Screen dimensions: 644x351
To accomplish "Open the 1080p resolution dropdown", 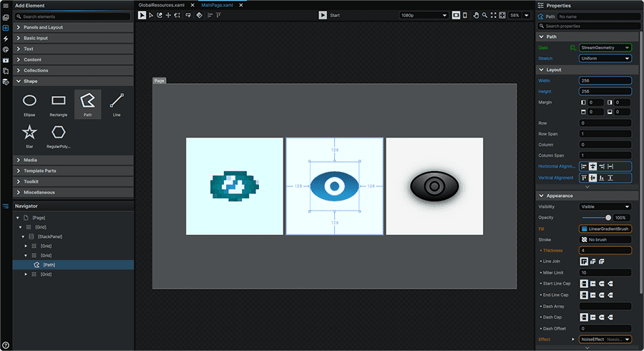I will 424,15.
